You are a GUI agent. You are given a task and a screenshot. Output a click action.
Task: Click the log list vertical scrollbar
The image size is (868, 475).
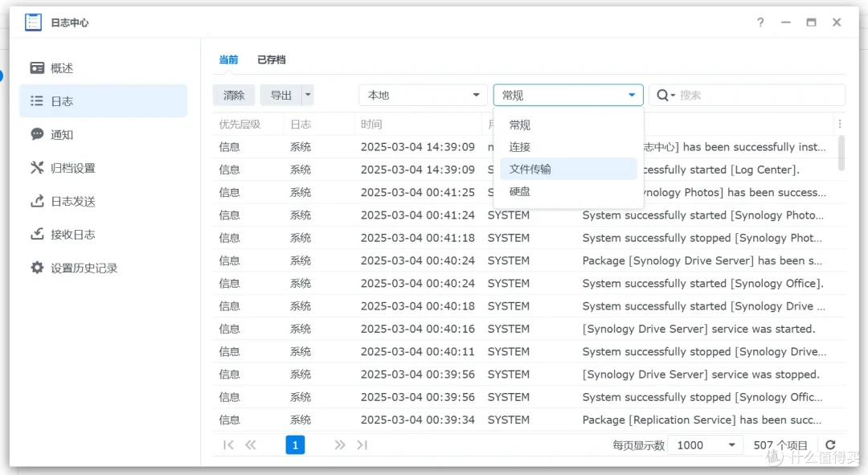click(x=841, y=154)
